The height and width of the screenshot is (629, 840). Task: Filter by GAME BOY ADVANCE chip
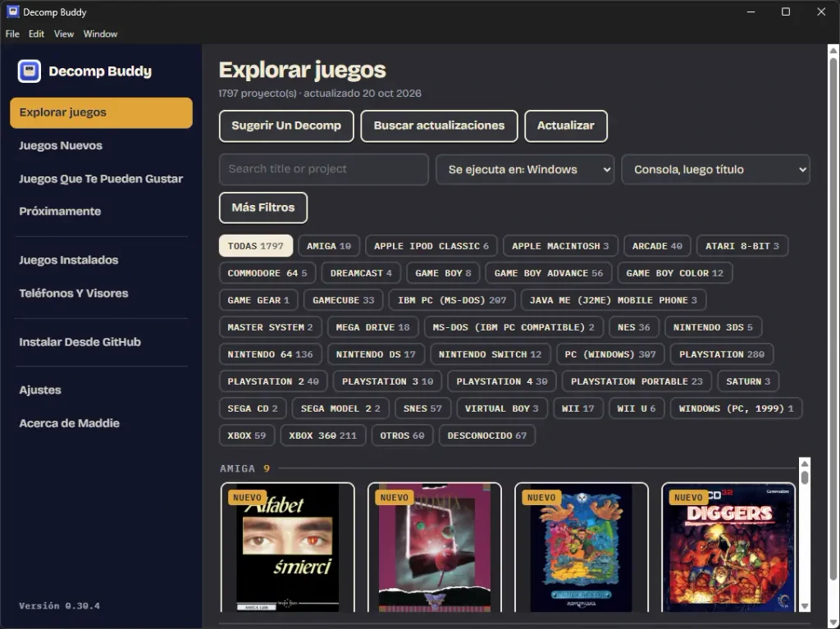(549, 273)
